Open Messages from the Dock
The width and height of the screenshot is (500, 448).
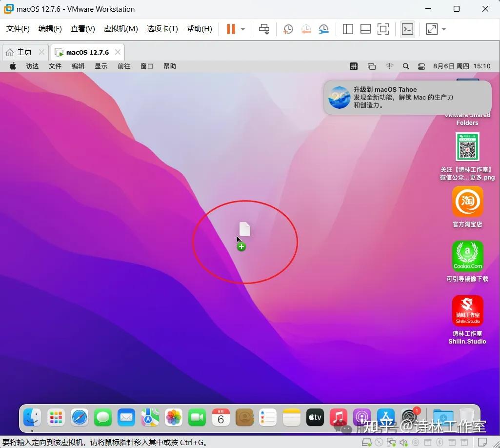pyautogui.click(x=102, y=417)
